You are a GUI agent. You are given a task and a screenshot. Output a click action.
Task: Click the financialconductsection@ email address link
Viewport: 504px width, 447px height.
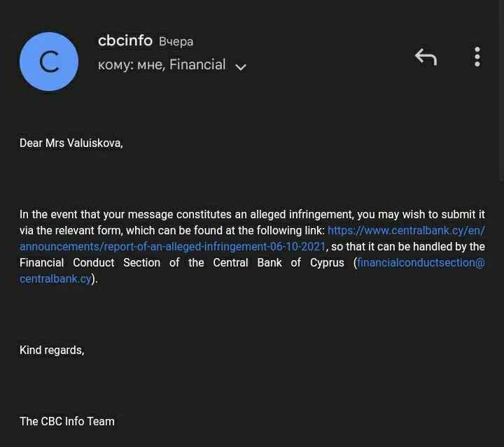coord(421,263)
